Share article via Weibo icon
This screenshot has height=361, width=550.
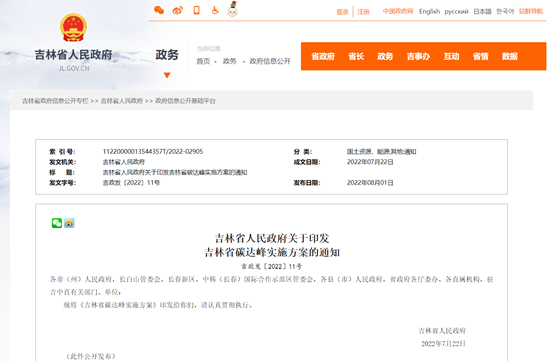click(x=69, y=223)
